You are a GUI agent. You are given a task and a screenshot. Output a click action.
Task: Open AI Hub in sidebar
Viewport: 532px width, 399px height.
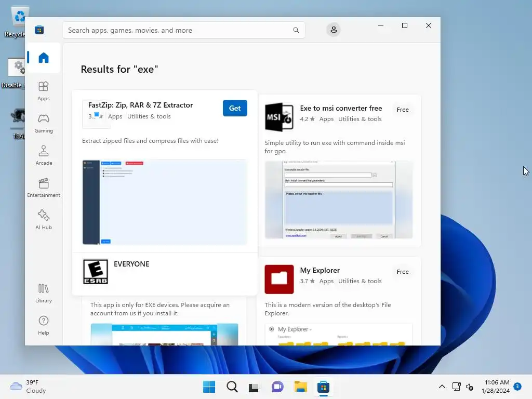[x=44, y=220]
